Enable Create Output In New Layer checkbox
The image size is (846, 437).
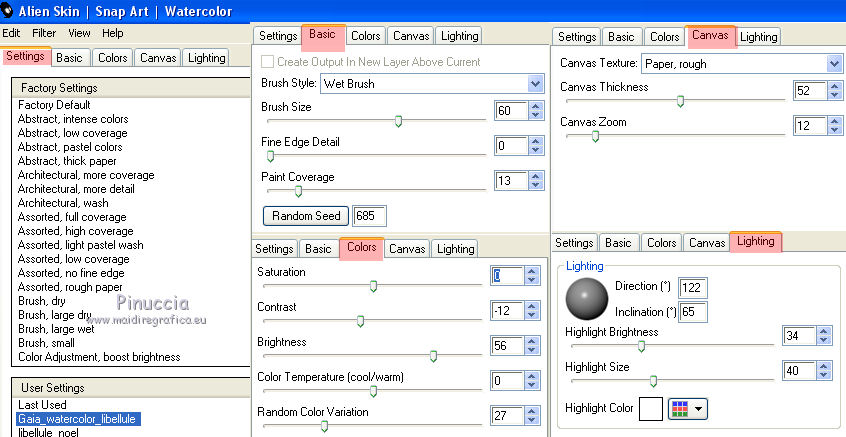click(x=267, y=62)
